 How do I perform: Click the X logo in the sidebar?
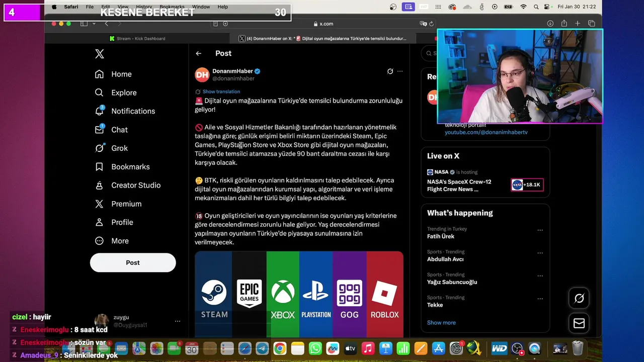click(x=100, y=54)
